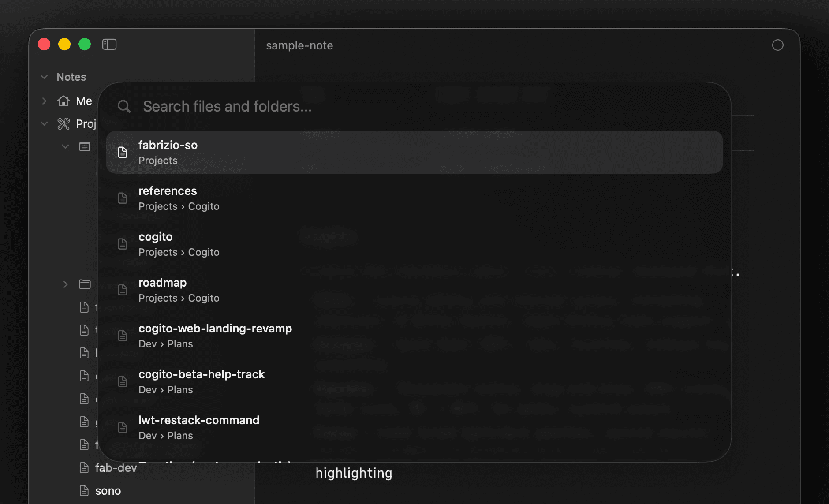Click document icon for cogito-beta-help-track

click(x=123, y=382)
